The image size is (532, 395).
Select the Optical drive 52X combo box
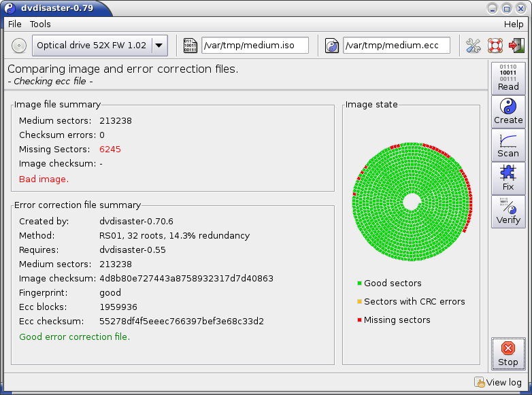tap(91, 46)
